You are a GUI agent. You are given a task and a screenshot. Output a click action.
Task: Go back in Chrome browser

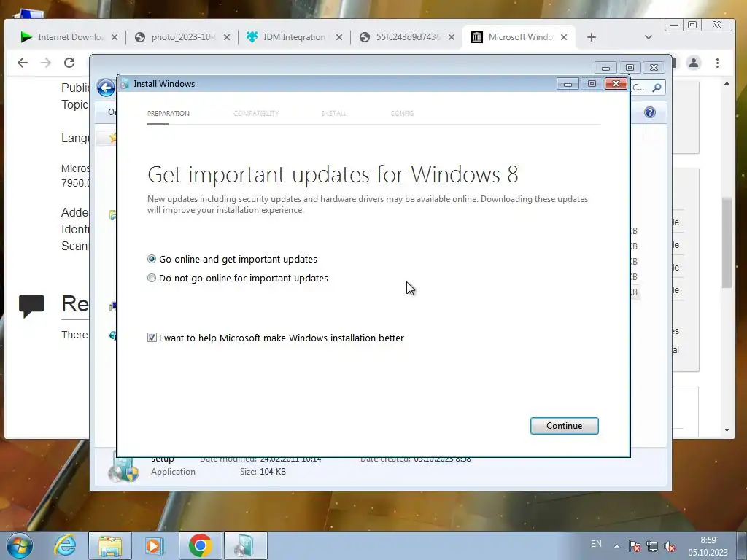pos(23,63)
